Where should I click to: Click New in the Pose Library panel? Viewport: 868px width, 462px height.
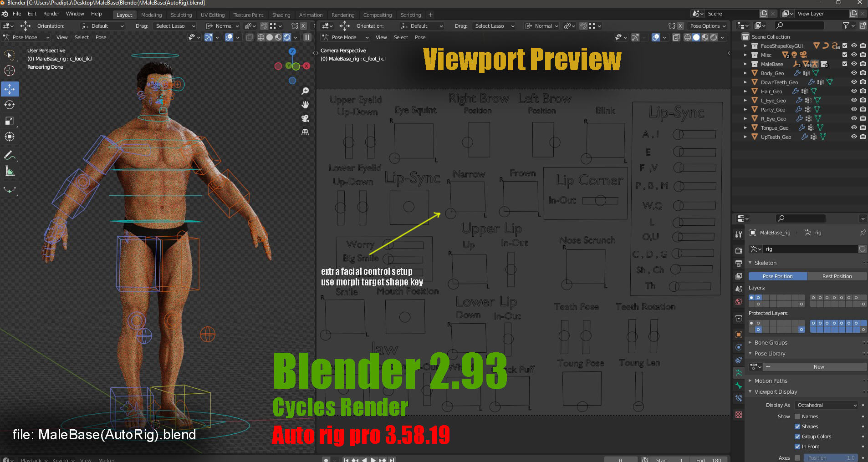(818, 367)
